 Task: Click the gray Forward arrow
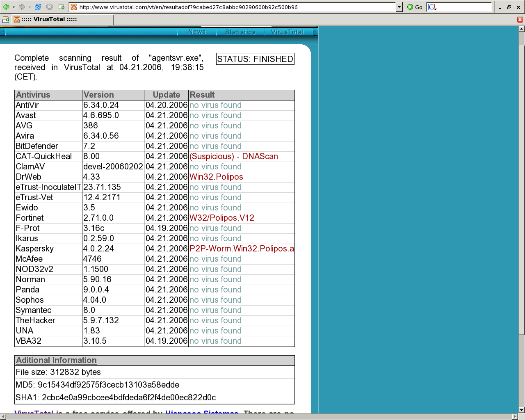coord(22,7)
